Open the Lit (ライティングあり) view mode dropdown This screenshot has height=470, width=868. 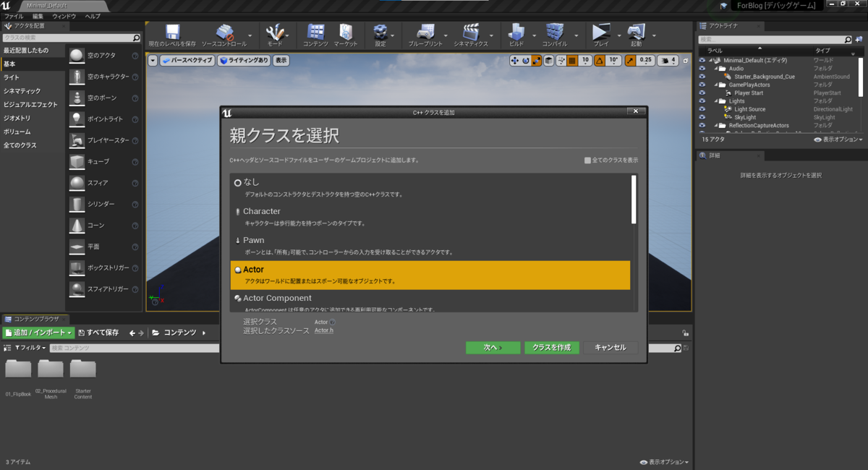[244, 61]
